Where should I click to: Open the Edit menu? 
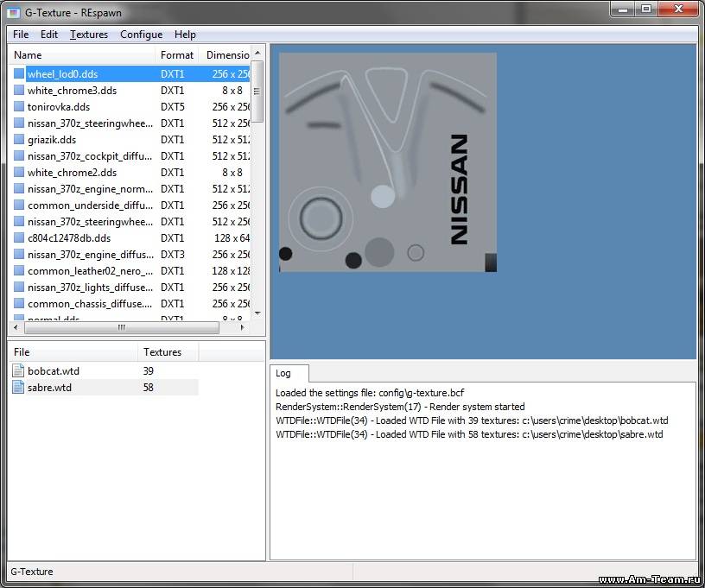49,35
